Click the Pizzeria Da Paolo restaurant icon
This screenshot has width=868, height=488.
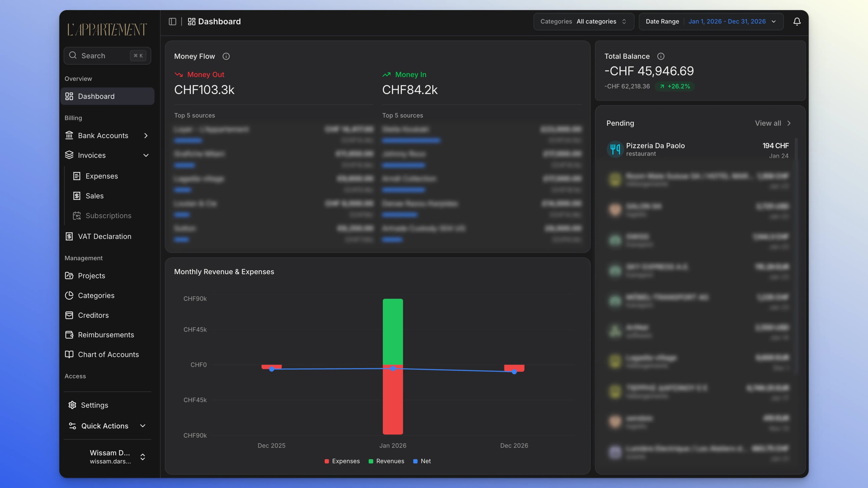615,149
